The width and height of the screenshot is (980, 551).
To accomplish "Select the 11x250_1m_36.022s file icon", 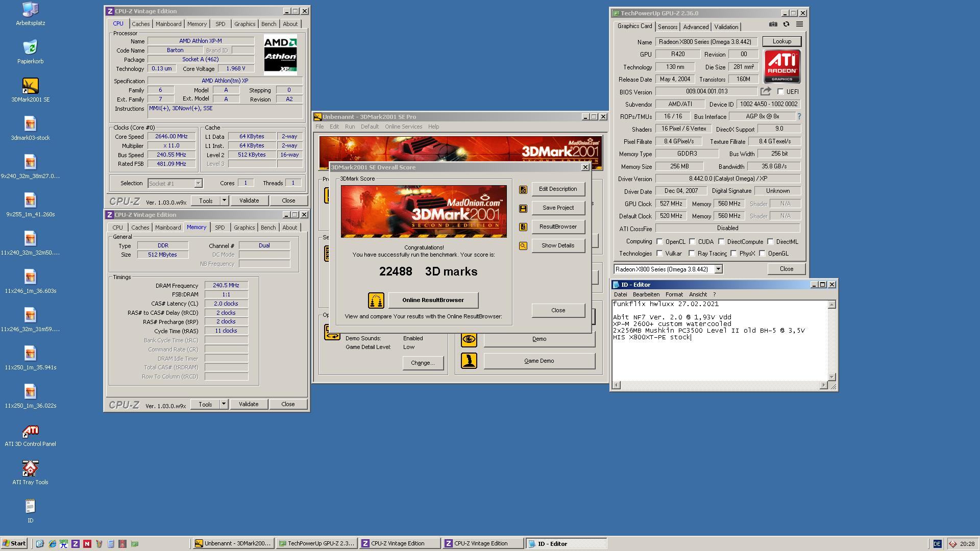I will click(30, 396).
